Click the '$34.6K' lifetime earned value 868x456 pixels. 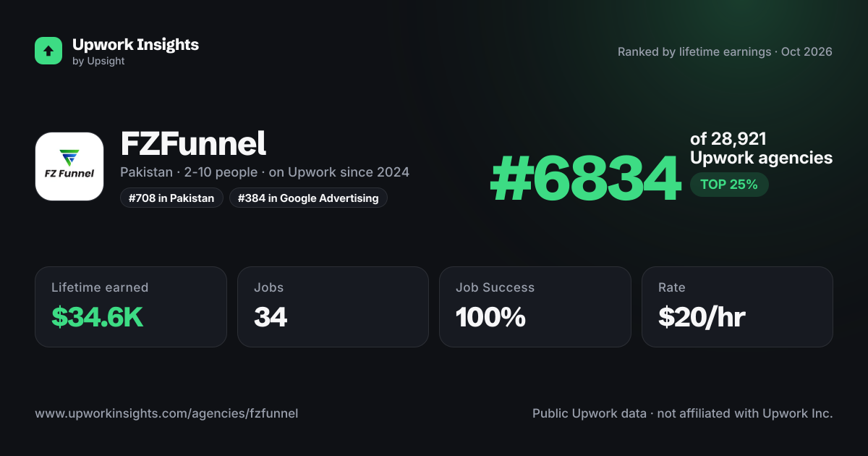coord(98,317)
